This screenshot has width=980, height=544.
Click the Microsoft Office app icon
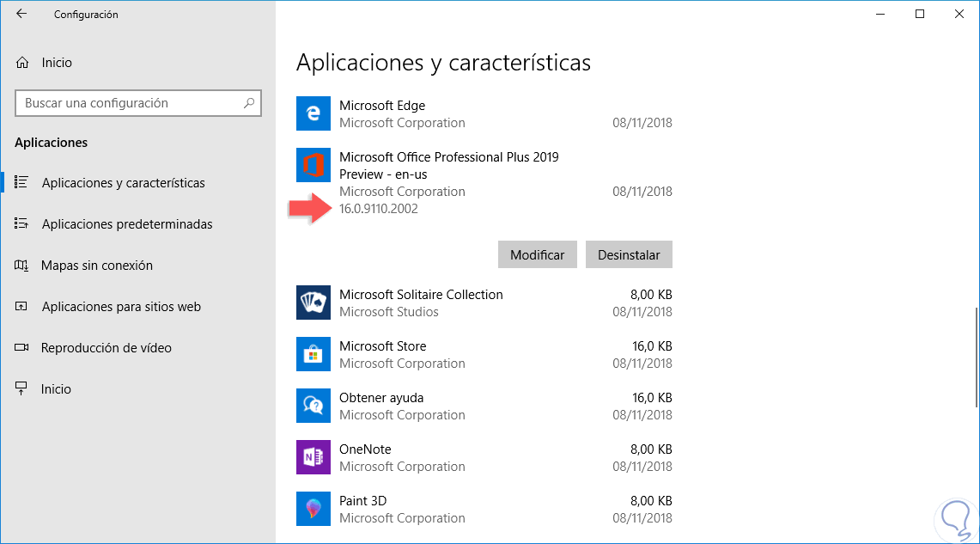[313, 165]
